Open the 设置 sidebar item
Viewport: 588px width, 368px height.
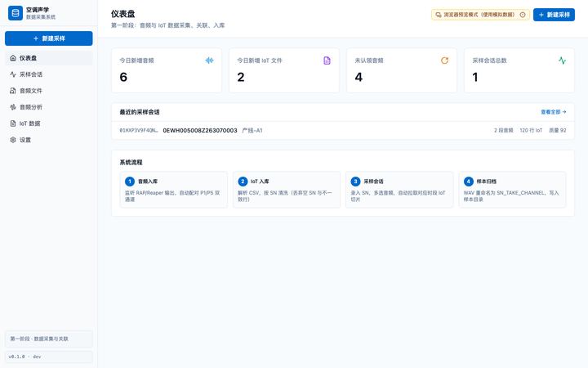(x=49, y=140)
